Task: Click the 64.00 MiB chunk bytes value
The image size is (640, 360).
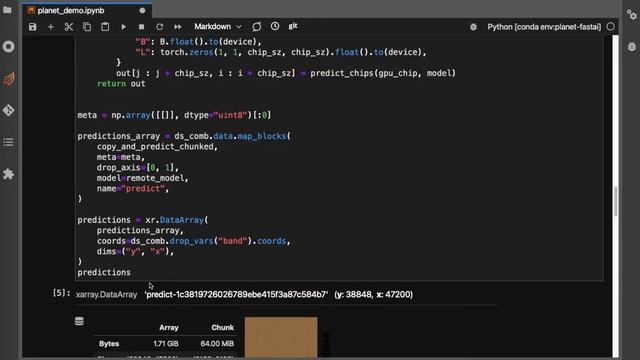Action: (217, 344)
